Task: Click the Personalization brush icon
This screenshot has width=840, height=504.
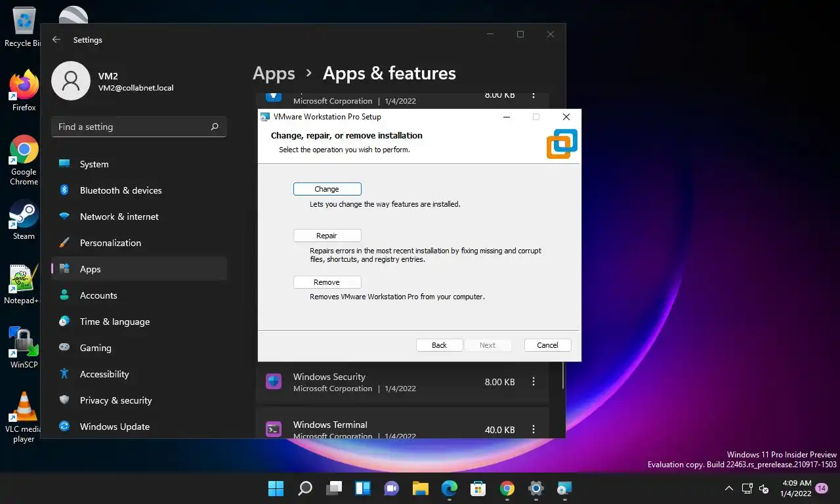Action: (64, 243)
